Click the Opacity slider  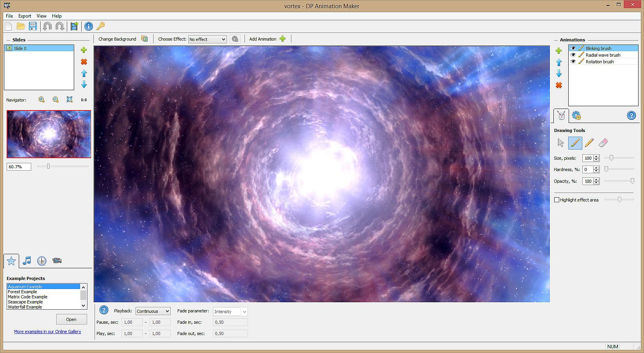pyautogui.click(x=619, y=181)
